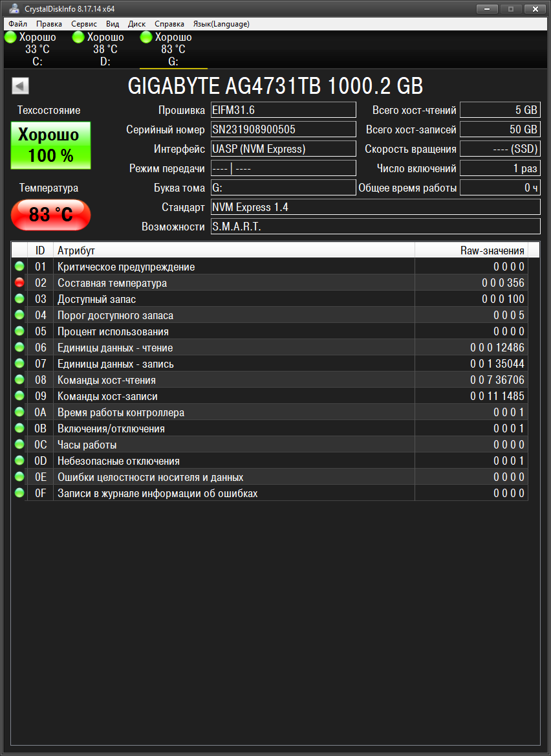
Task: Click status dot of Время работы контроллера
Action: point(19,412)
